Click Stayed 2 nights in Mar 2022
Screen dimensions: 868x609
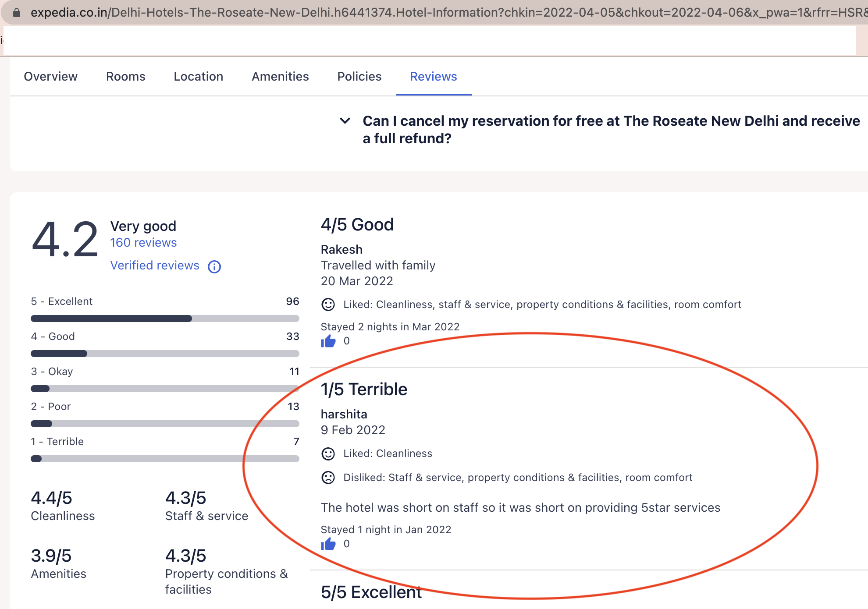click(x=390, y=326)
